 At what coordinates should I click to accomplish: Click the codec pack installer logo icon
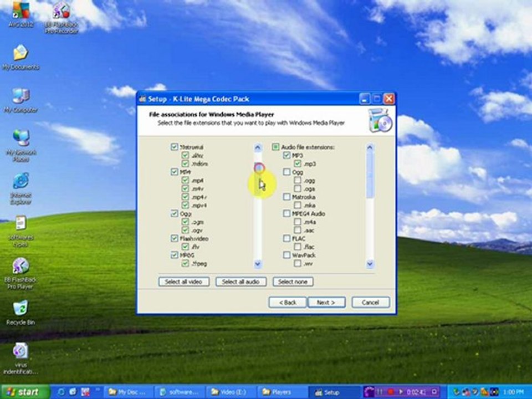pyautogui.click(x=380, y=120)
